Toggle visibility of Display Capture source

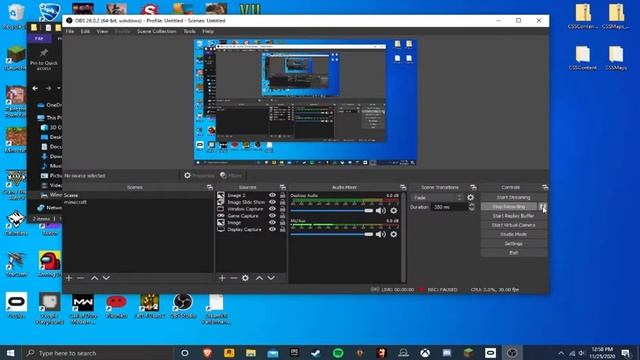(272, 229)
